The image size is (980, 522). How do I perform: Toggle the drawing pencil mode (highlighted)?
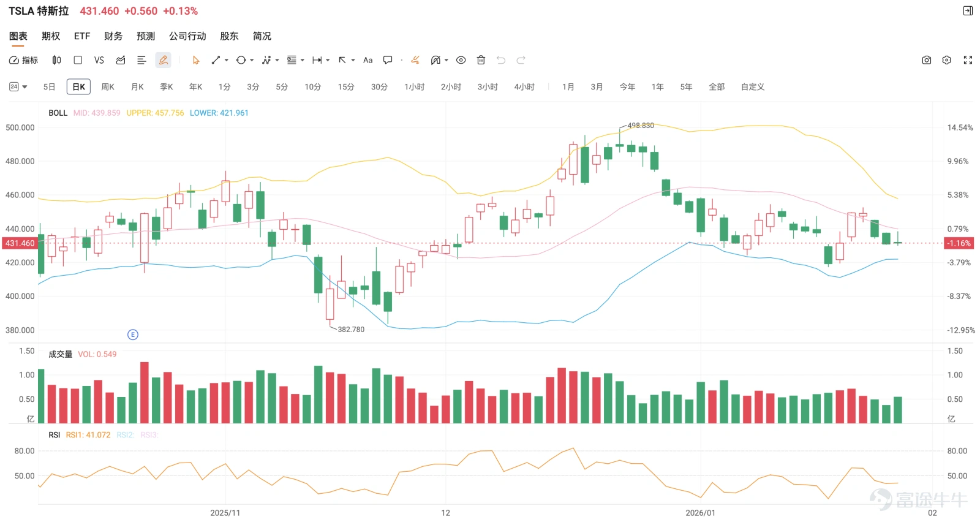[x=163, y=60]
